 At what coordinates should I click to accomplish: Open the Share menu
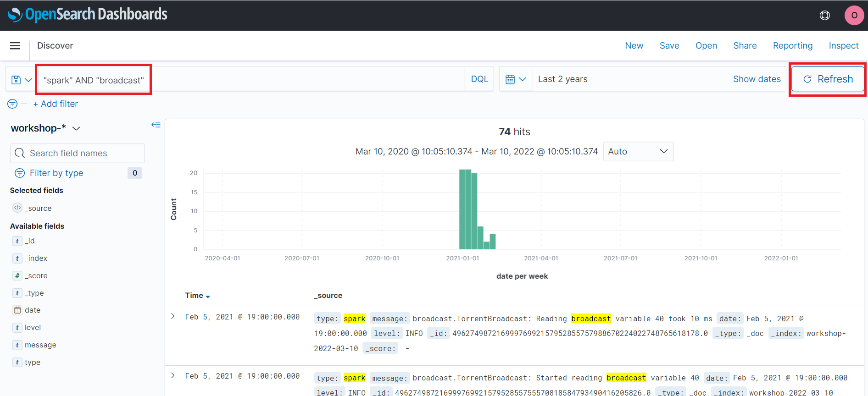point(745,45)
